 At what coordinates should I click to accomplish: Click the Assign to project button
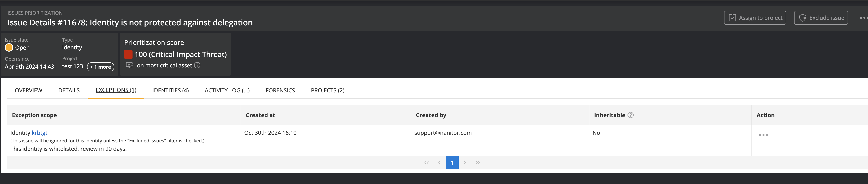pos(755,18)
